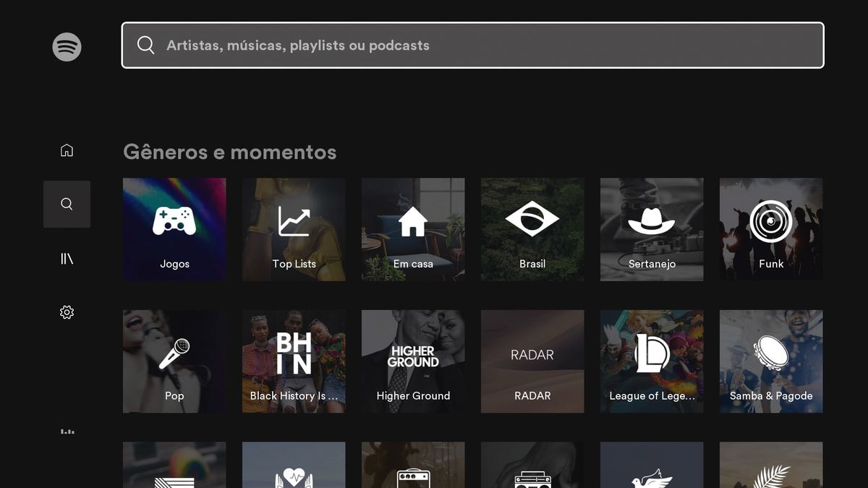The height and width of the screenshot is (488, 868).
Task: Click the dove icon tile in the bottom row
Action: 651,465
